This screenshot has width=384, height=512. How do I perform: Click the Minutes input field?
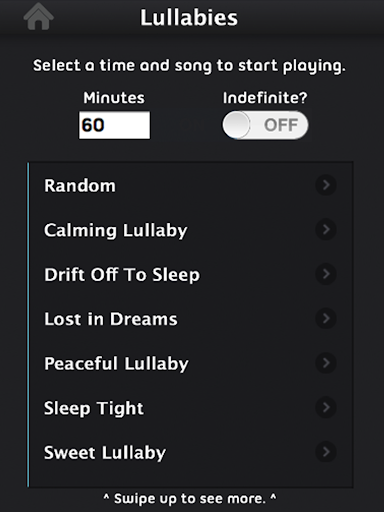(114, 125)
